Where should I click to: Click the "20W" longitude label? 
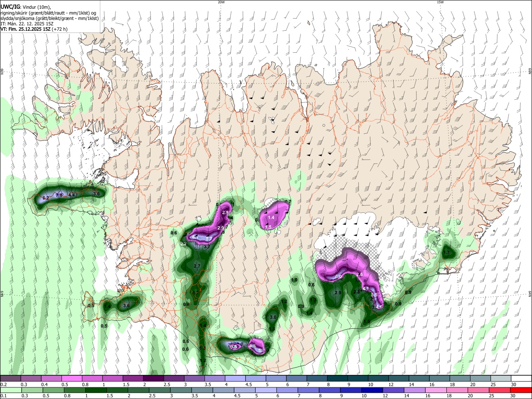click(221, 2)
